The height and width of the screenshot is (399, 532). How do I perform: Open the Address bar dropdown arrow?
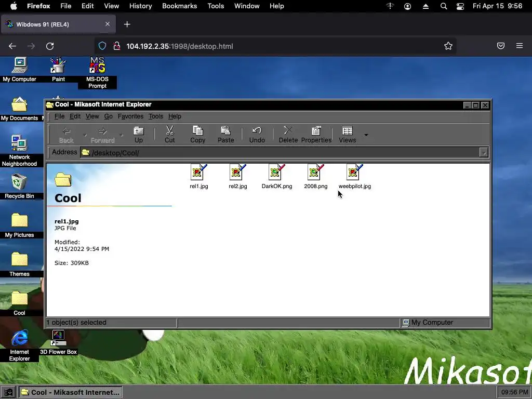tap(484, 153)
